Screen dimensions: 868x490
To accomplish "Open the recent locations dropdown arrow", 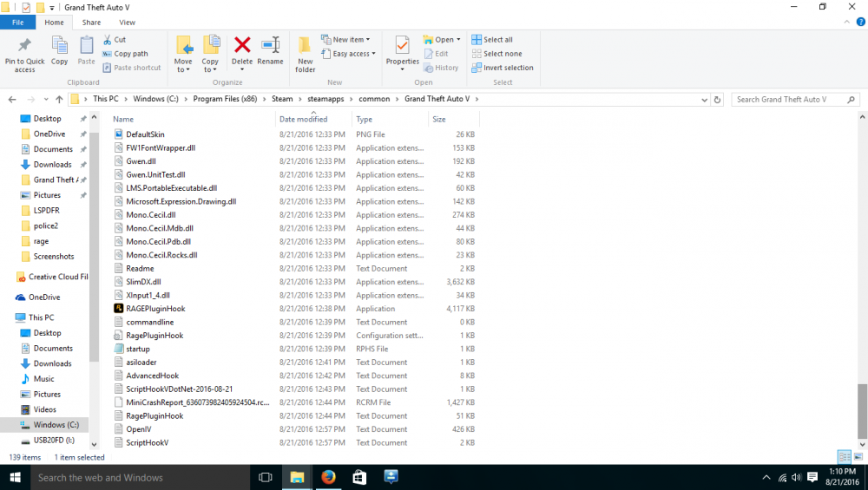I will [45, 100].
